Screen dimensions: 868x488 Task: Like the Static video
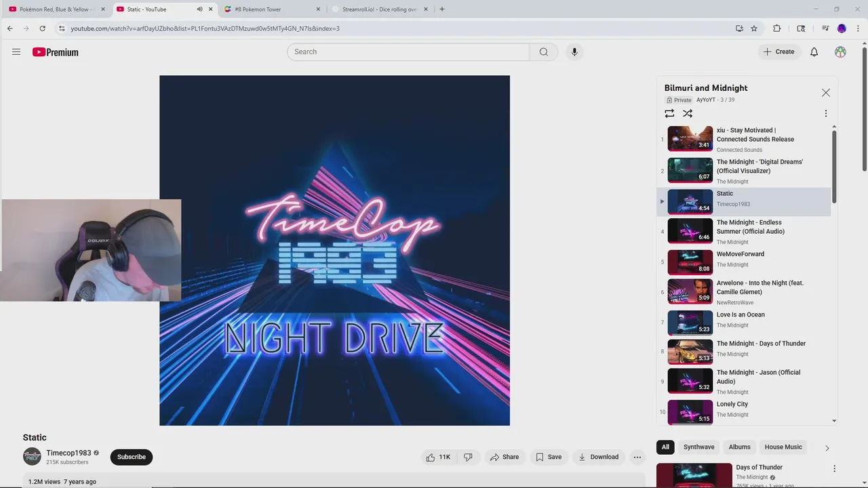point(438,457)
